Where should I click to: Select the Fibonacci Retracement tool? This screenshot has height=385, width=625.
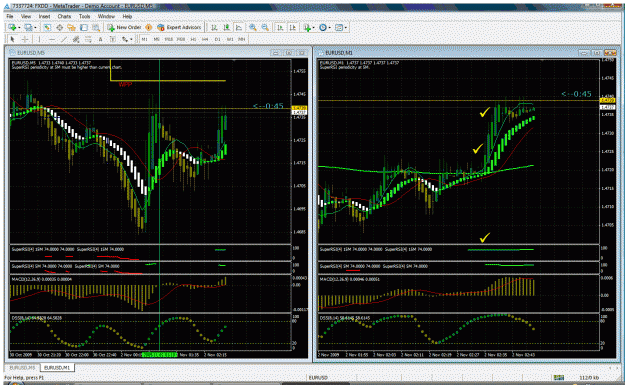(88, 39)
